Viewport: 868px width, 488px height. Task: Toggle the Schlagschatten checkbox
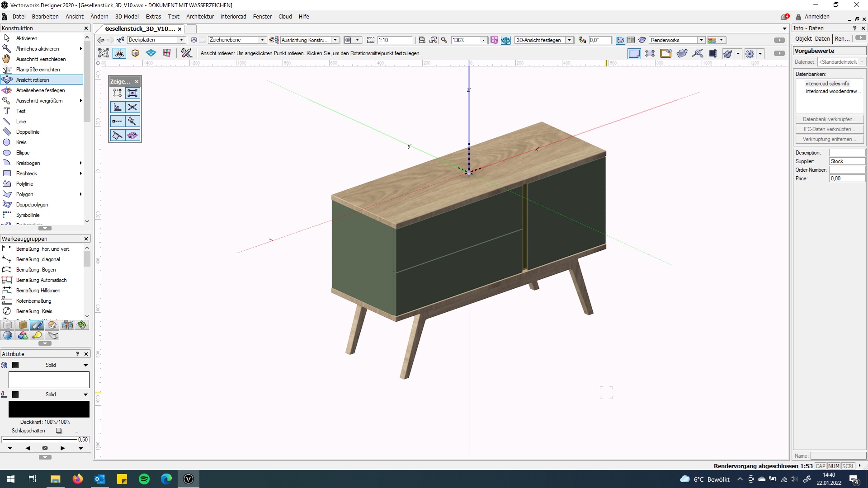(59, 431)
